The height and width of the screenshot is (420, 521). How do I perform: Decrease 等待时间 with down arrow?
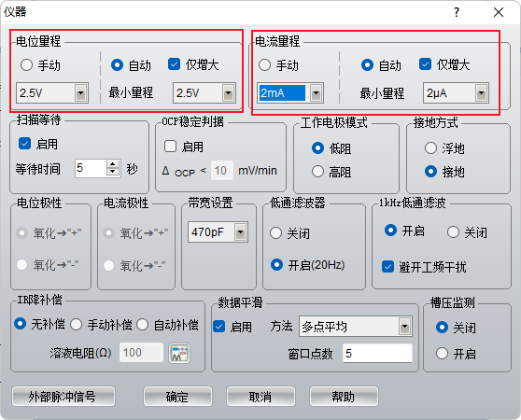click(113, 172)
